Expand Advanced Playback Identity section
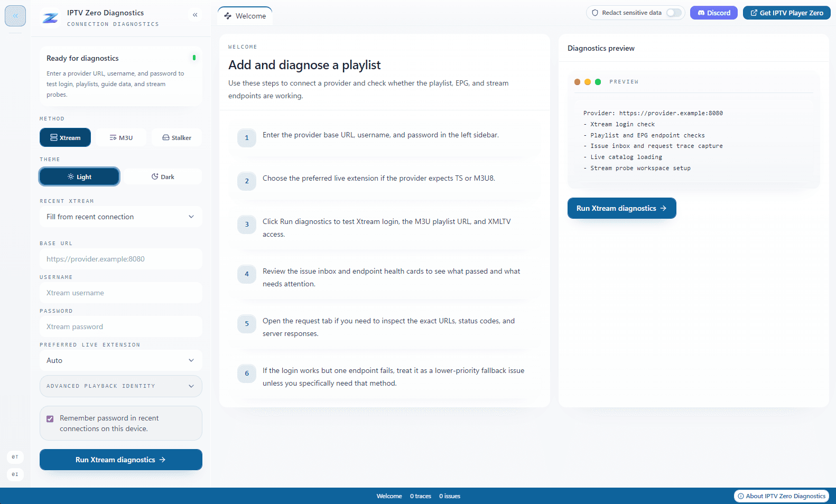Screen dimensions: 836x504 pyautogui.click(x=120, y=386)
